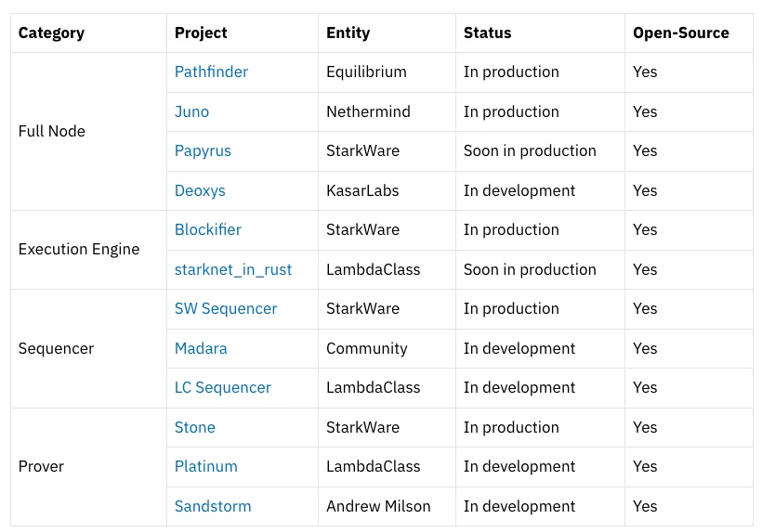
Task: Click the Status column header
Action: click(x=487, y=32)
